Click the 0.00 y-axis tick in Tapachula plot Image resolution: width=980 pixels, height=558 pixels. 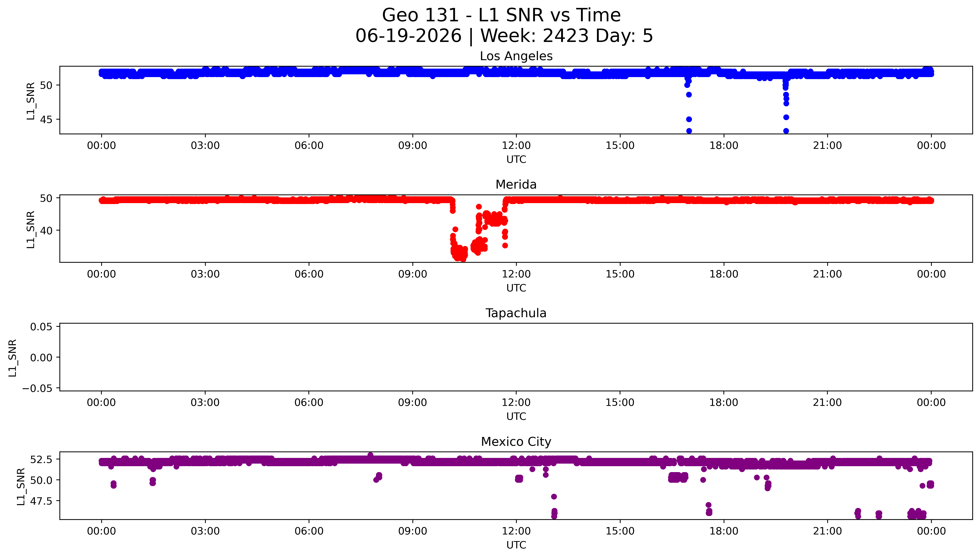(x=42, y=358)
